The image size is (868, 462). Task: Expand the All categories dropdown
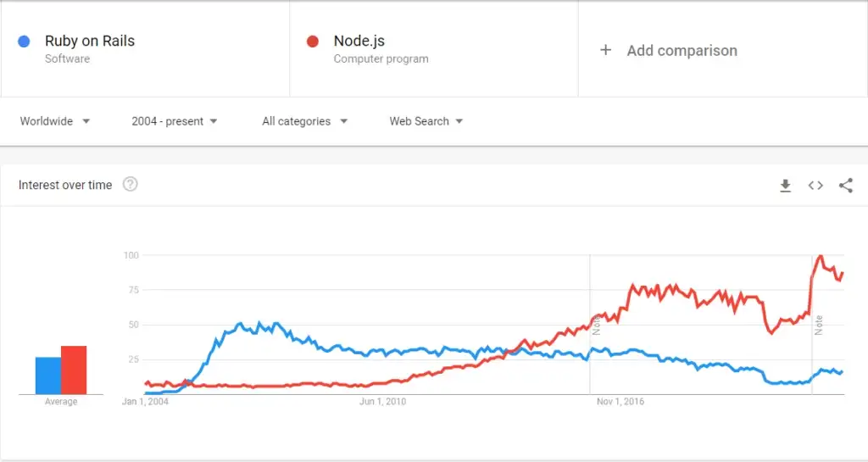305,121
